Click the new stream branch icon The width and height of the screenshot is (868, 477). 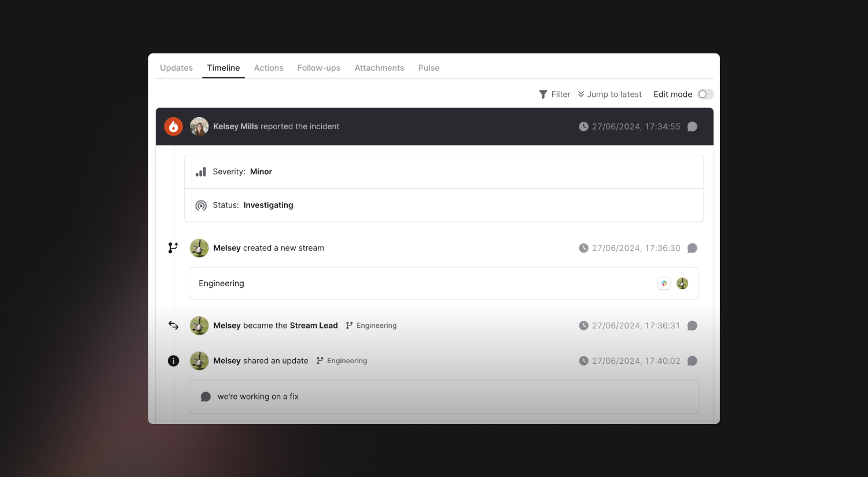pos(173,248)
